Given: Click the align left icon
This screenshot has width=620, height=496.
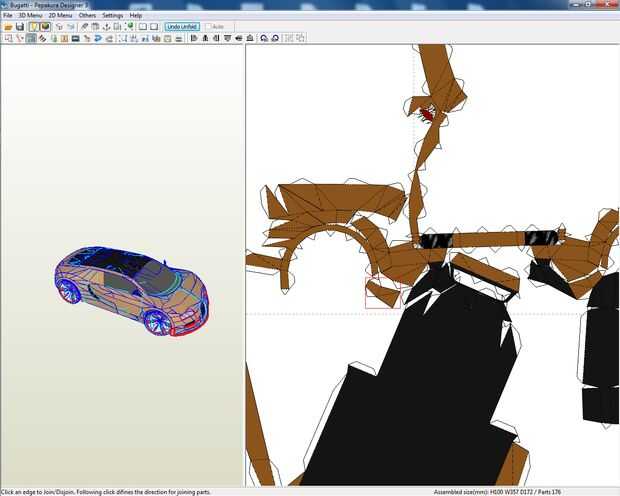Looking at the screenshot, I should (194, 38).
